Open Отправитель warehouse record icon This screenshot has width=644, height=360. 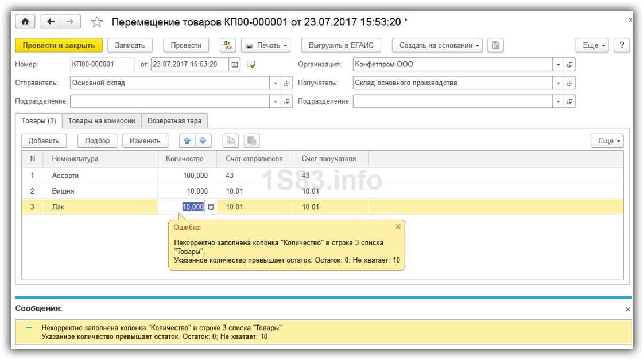click(286, 83)
